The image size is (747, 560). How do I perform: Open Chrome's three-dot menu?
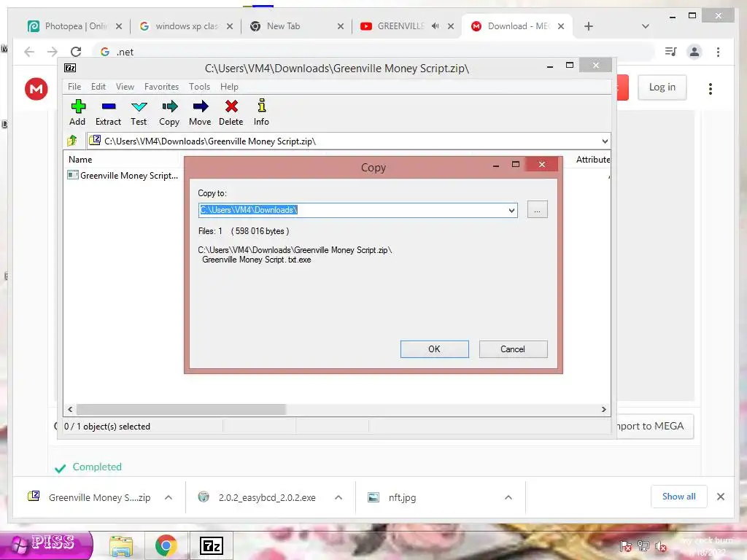(718, 52)
